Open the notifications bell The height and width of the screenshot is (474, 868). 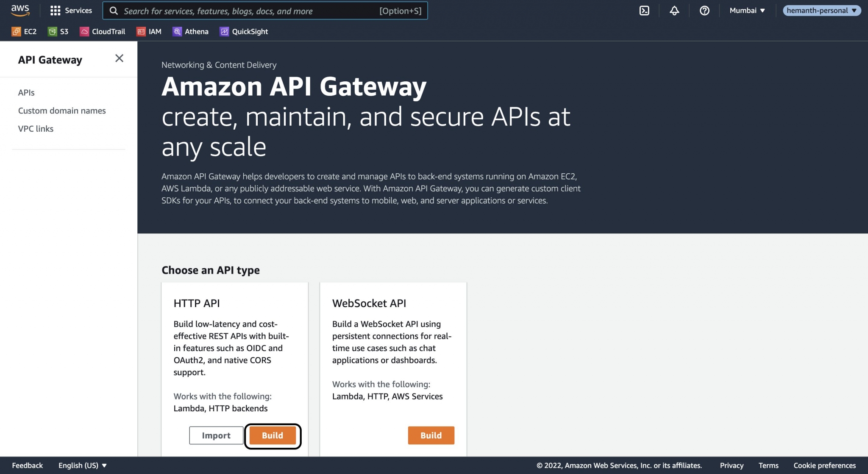675,11
